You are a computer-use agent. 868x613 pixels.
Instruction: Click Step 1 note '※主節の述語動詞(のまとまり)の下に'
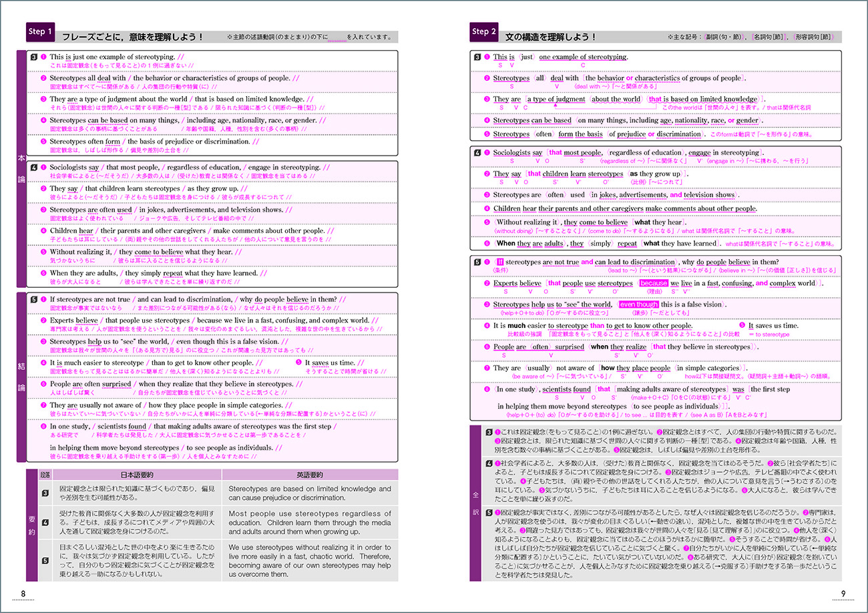click(311, 38)
